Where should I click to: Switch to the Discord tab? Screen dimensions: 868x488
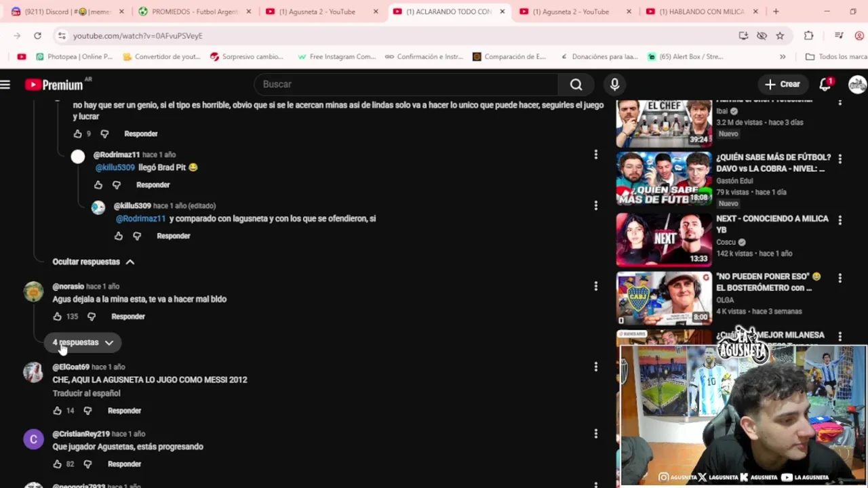pos(68,12)
